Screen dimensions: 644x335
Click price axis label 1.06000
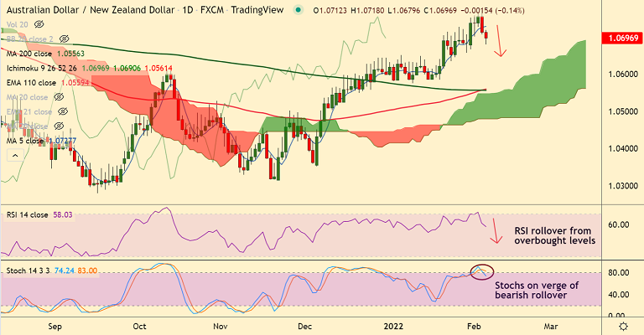coord(623,75)
